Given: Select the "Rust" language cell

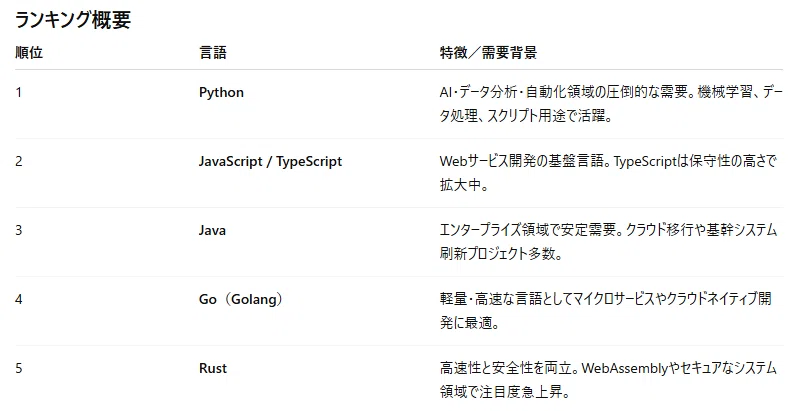Looking at the screenshot, I should click(x=213, y=368).
